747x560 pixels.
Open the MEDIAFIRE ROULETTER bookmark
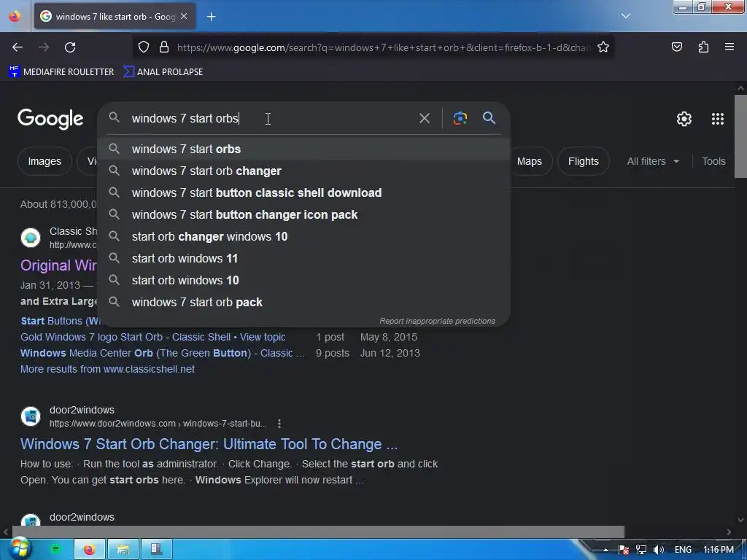coord(61,72)
